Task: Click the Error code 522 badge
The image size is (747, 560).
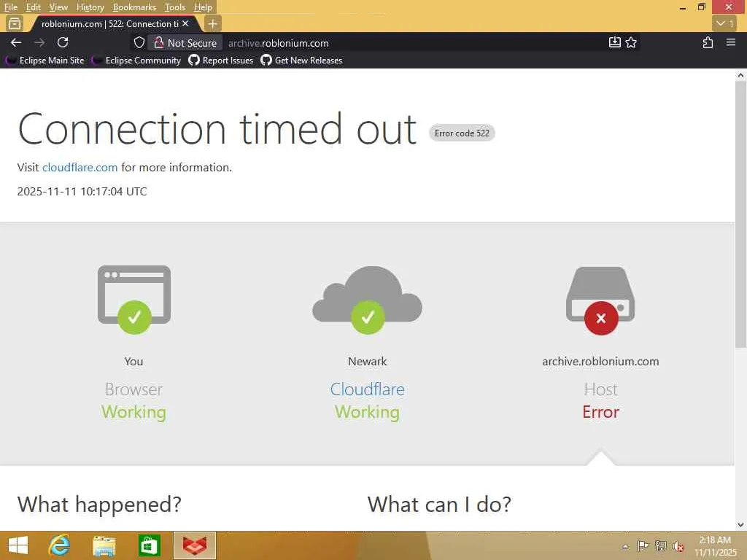Action: tap(462, 133)
